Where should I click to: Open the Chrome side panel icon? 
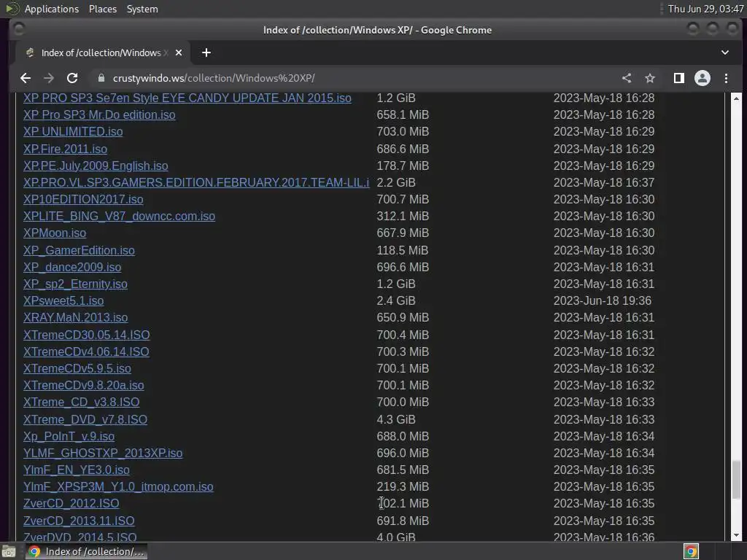(x=679, y=78)
